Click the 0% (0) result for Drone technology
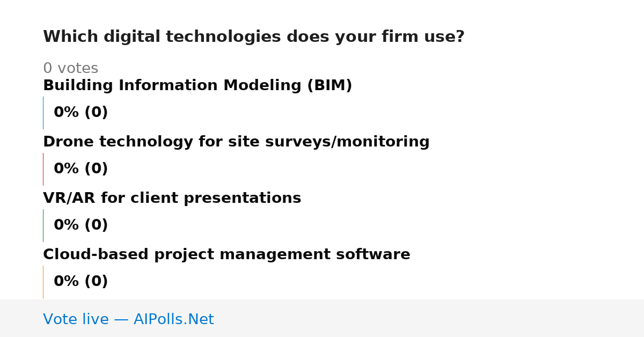The width and height of the screenshot is (644, 337). pos(80,169)
